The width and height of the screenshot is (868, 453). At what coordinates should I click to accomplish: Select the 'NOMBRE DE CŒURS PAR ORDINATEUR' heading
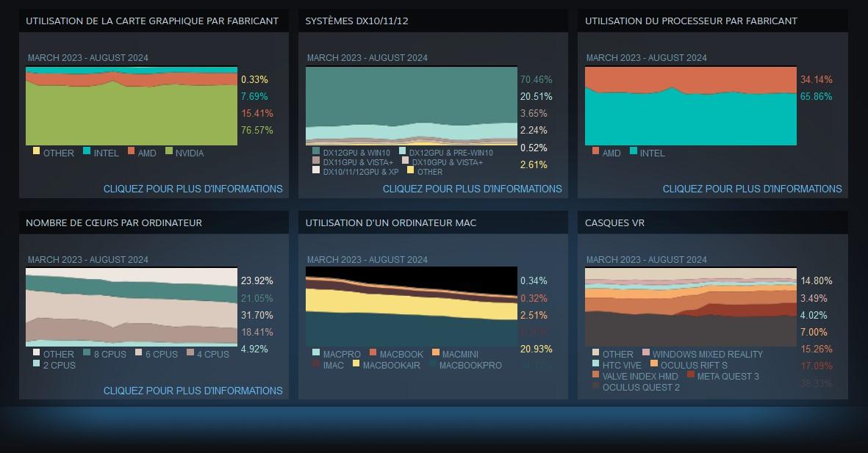coord(114,222)
